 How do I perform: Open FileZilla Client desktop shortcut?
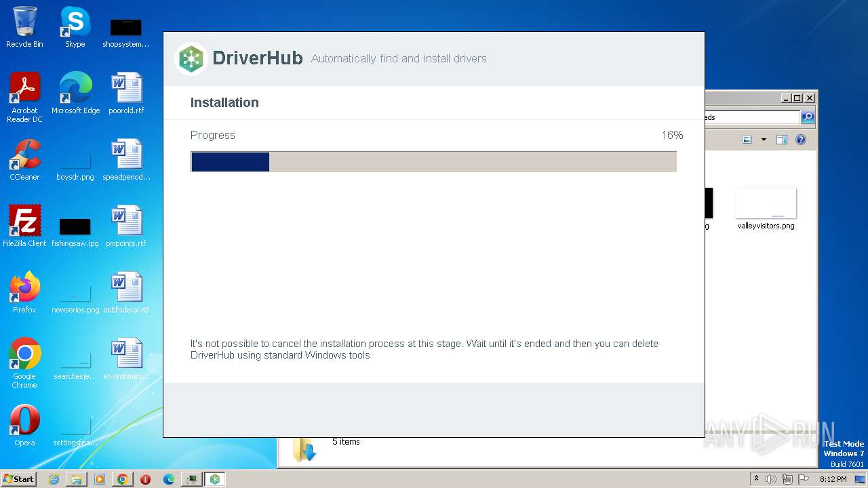pos(24,226)
